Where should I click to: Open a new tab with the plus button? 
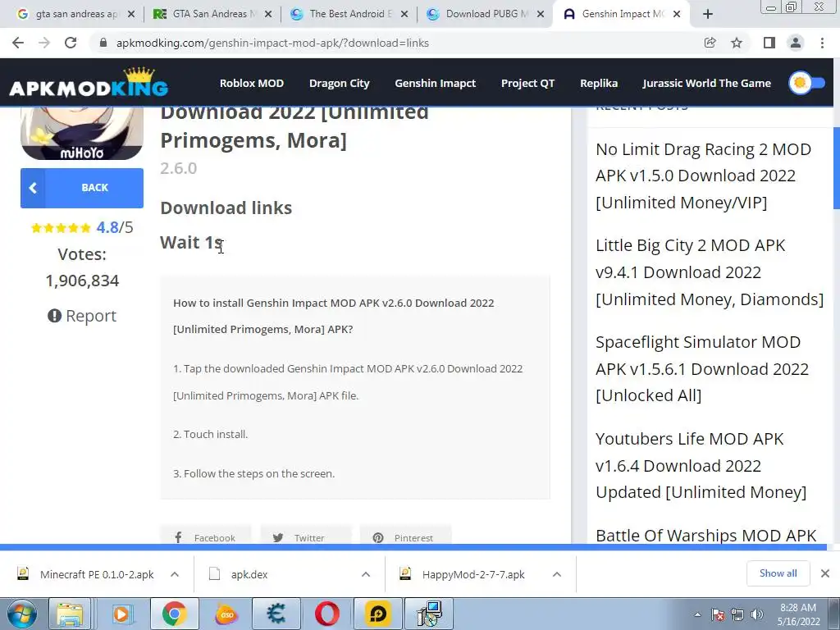[708, 15]
